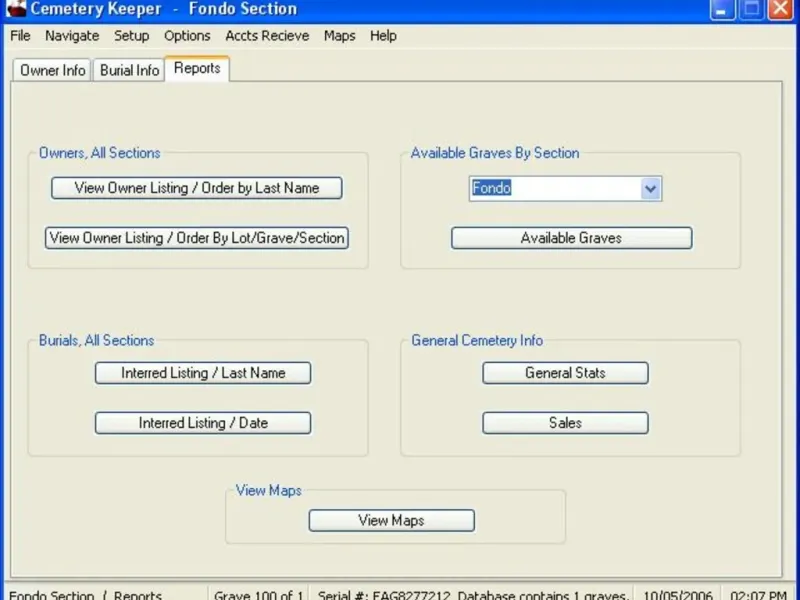Click View Owner Listing / Order By Lot/Grave/Section
The width and height of the screenshot is (800, 600).
[196, 238]
